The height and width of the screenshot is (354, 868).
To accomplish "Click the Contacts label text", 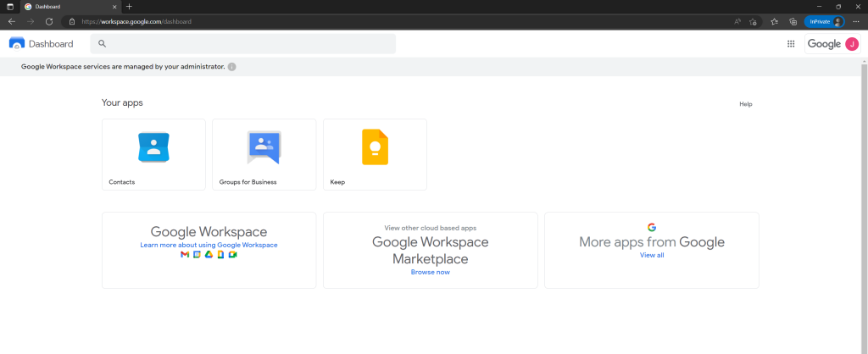I will pos(122,182).
